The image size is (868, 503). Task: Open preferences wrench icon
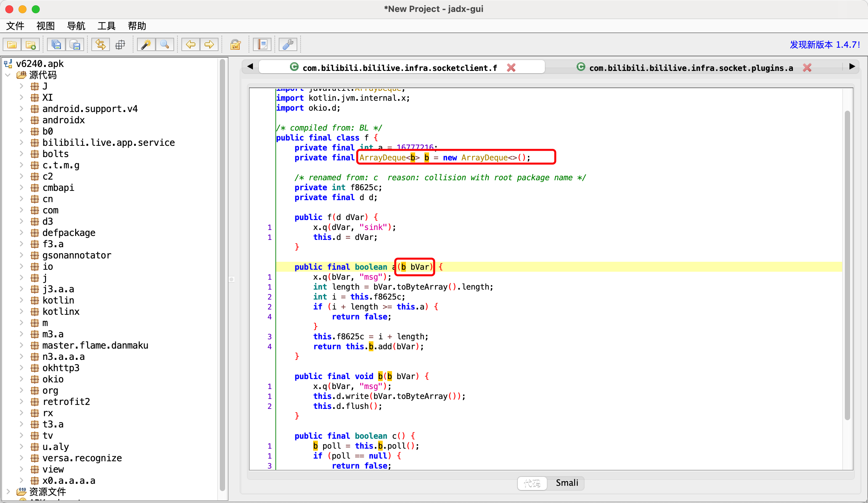[288, 44]
